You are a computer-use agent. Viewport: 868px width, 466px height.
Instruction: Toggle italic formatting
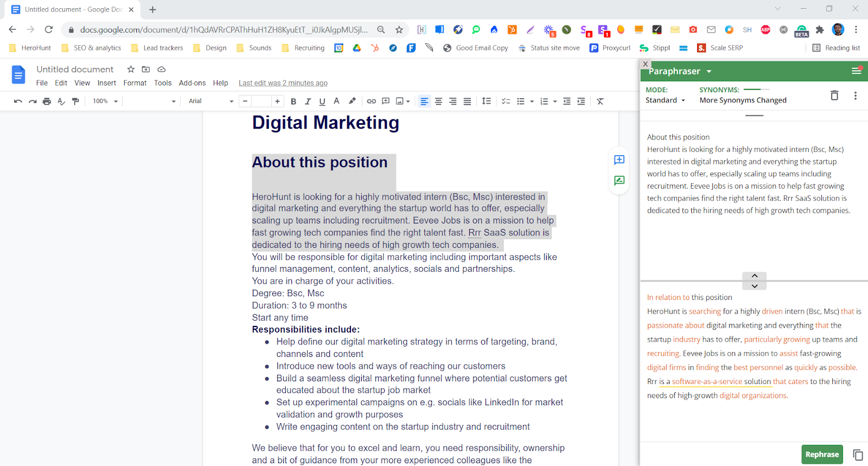click(x=308, y=101)
